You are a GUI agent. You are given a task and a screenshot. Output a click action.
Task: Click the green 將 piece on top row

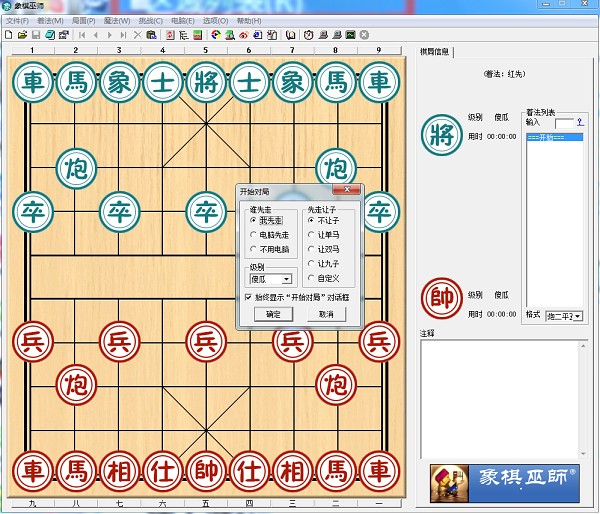pos(206,82)
